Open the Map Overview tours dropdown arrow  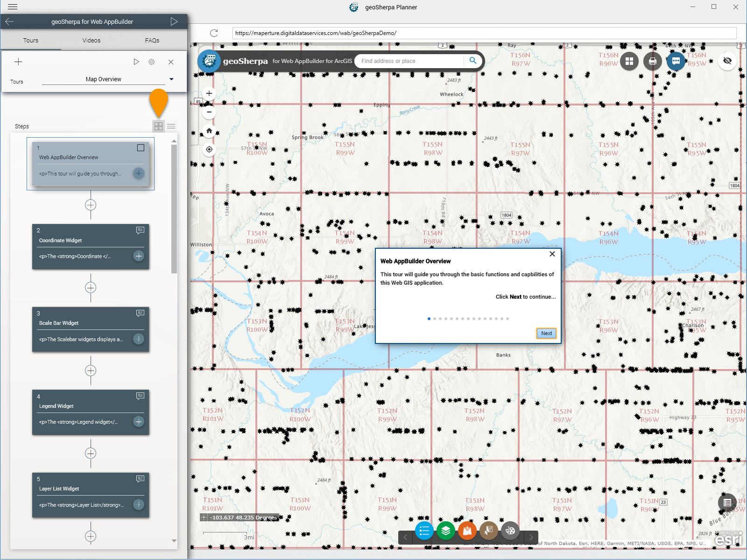(x=171, y=79)
